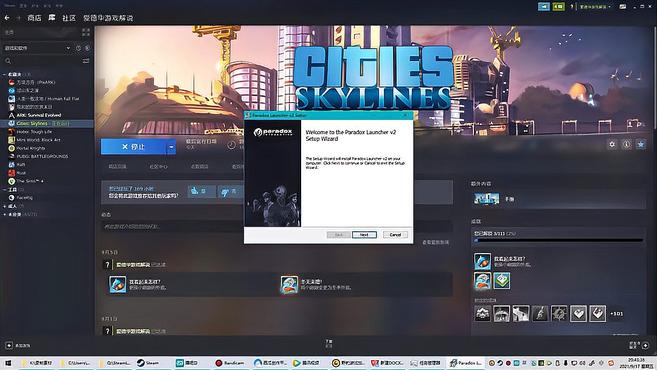Toggle the ready-to-play filter icon
The height and width of the screenshot is (370, 657).
coord(87,48)
